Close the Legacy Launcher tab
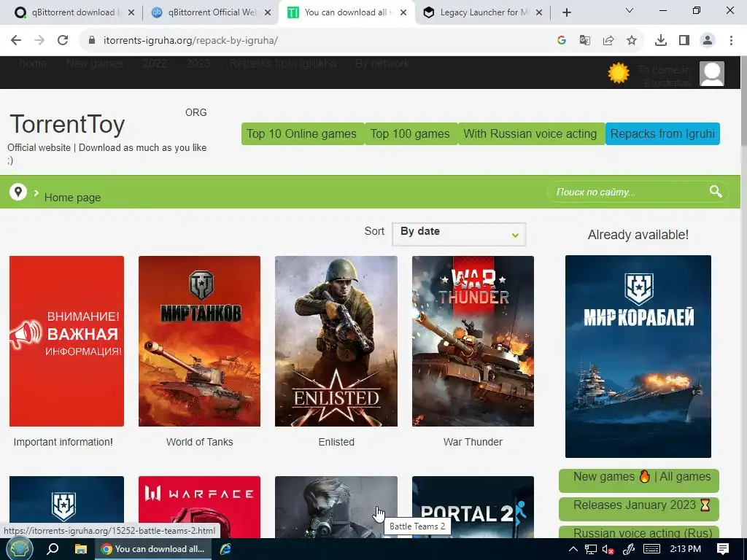747x560 pixels. (539, 12)
